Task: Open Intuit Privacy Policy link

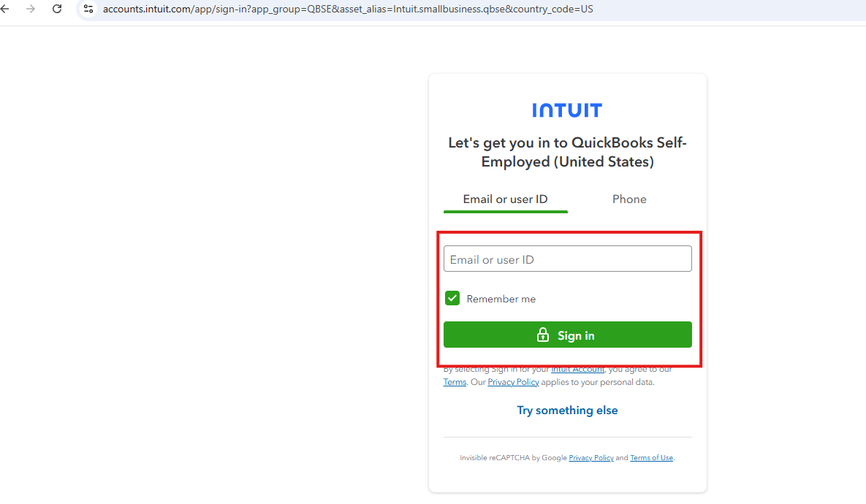Action: (x=513, y=382)
